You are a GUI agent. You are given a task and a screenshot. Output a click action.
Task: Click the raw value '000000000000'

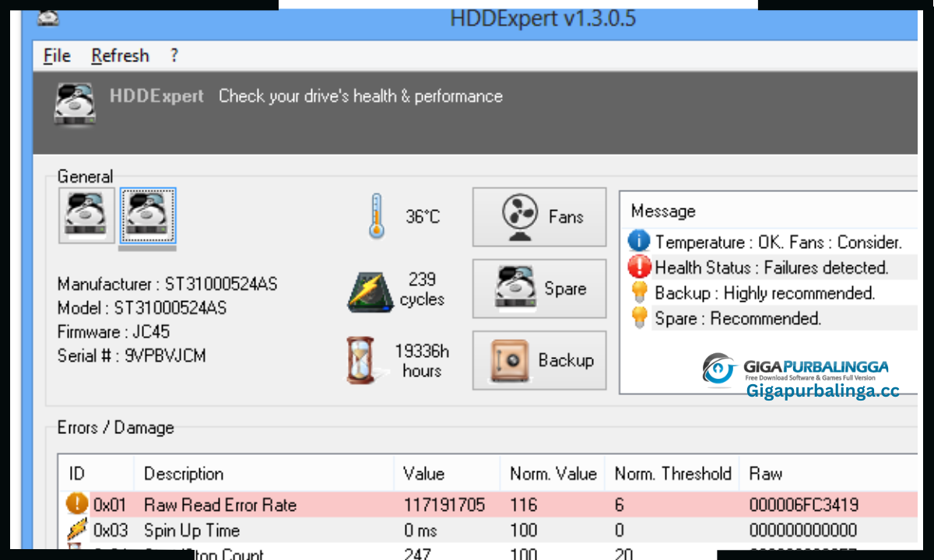(x=803, y=530)
